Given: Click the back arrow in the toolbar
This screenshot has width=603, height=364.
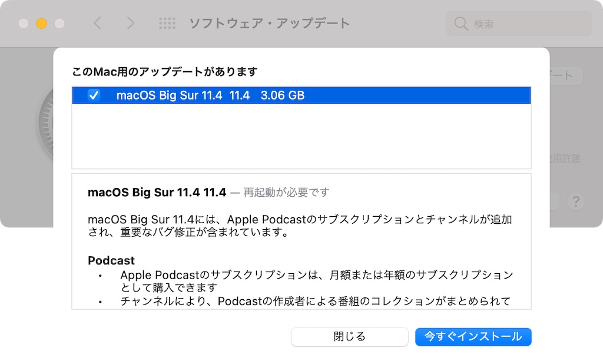Looking at the screenshot, I should (x=97, y=24).
